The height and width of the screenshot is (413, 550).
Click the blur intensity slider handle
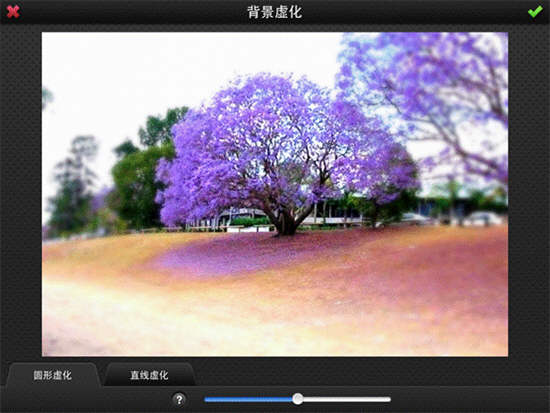[x=298, y=399]
